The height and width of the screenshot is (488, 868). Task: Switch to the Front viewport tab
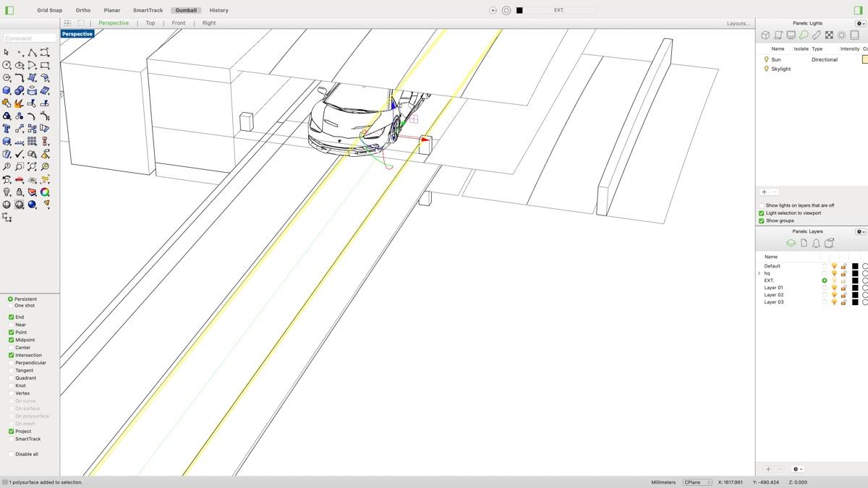178,23
